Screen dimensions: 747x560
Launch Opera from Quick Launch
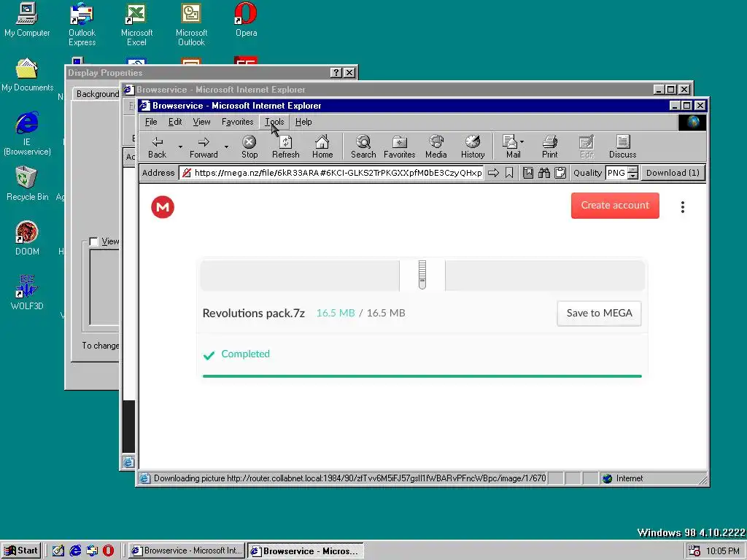coord(109,551)
